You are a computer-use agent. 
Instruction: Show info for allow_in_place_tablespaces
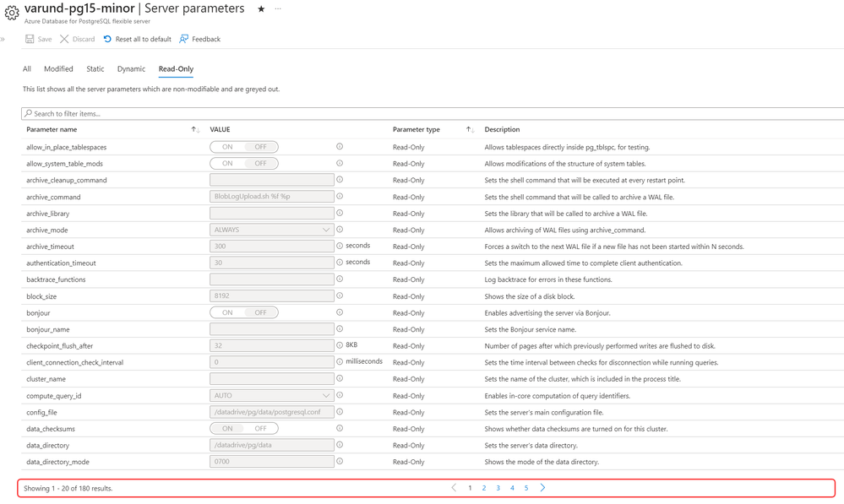[x=340, y=146]
